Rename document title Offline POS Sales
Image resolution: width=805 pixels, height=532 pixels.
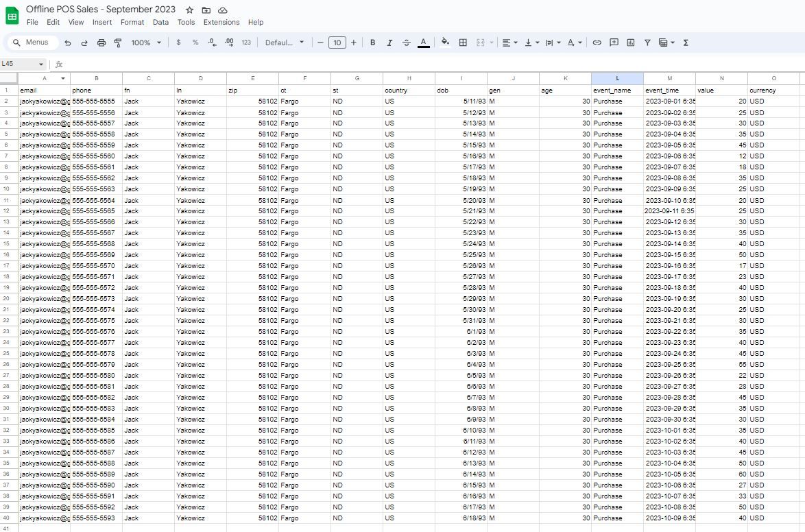(101, 9)
